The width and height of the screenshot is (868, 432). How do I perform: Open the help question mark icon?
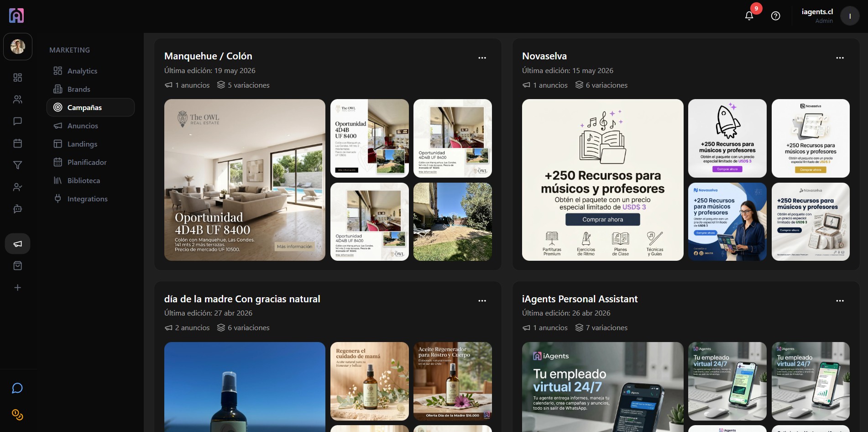(776, 16)
